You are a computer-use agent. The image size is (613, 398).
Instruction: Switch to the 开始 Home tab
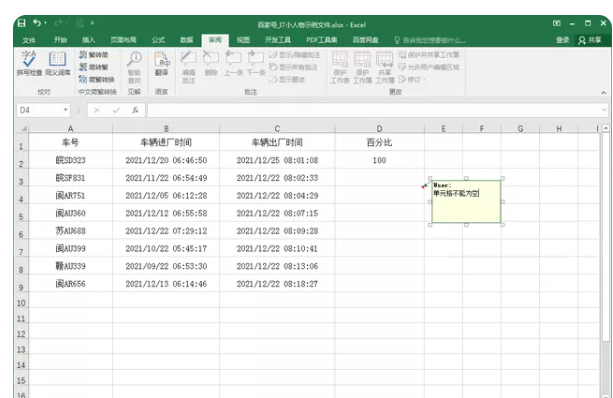pos(60,40)
